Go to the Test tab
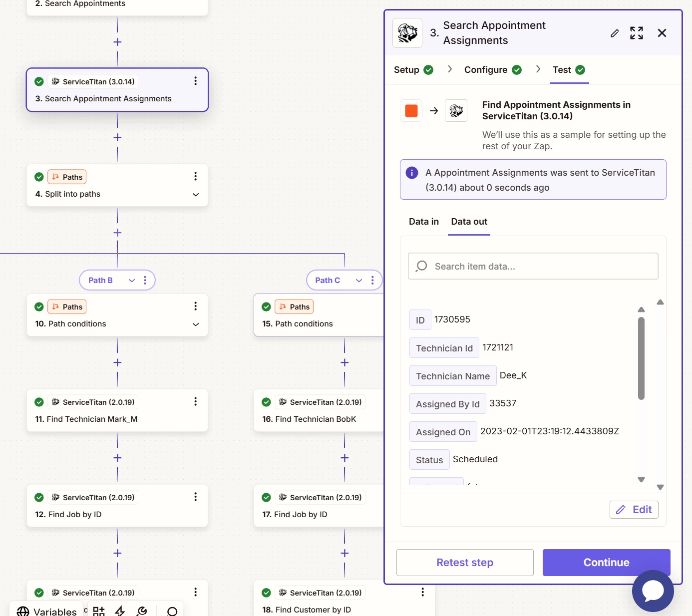The image size is (692, 616). [x=569, y=70]
